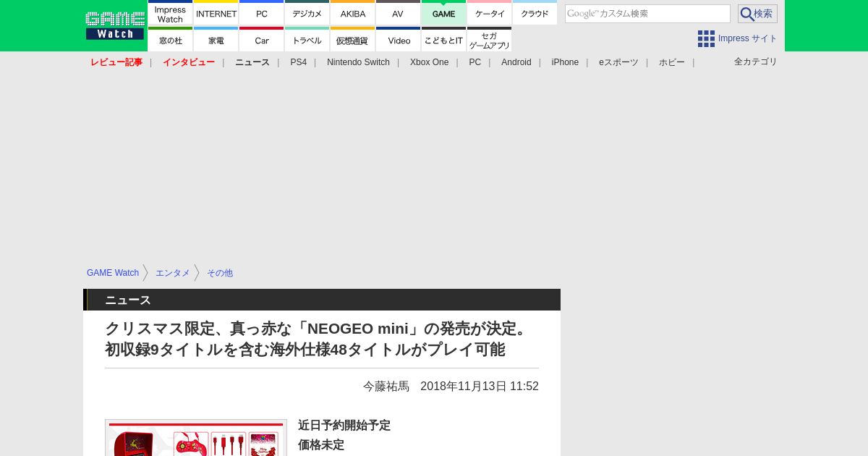Open the トラベル site tab

[x=307, y=40]
